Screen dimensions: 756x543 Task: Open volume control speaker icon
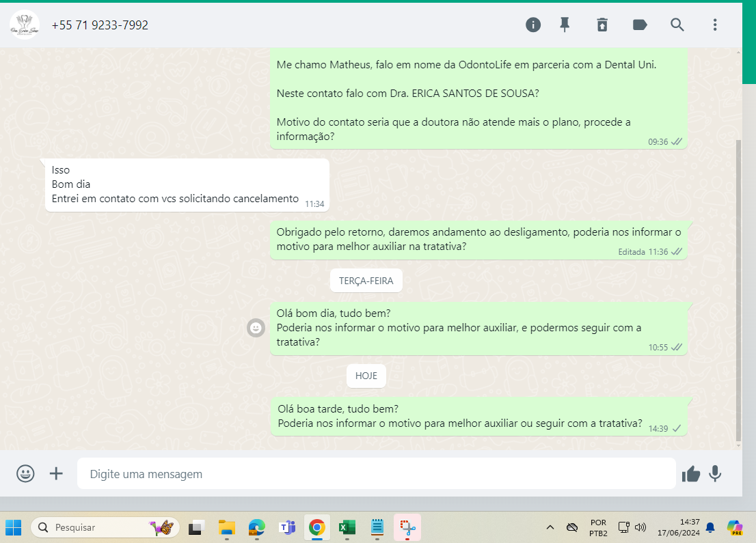tap(640, 527)
